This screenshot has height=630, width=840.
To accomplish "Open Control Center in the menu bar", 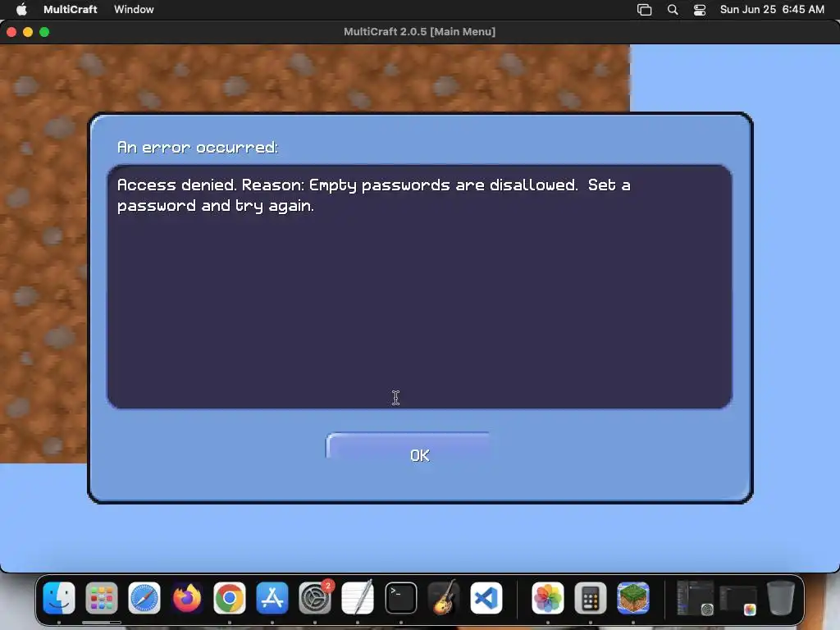I will [699, 10].
